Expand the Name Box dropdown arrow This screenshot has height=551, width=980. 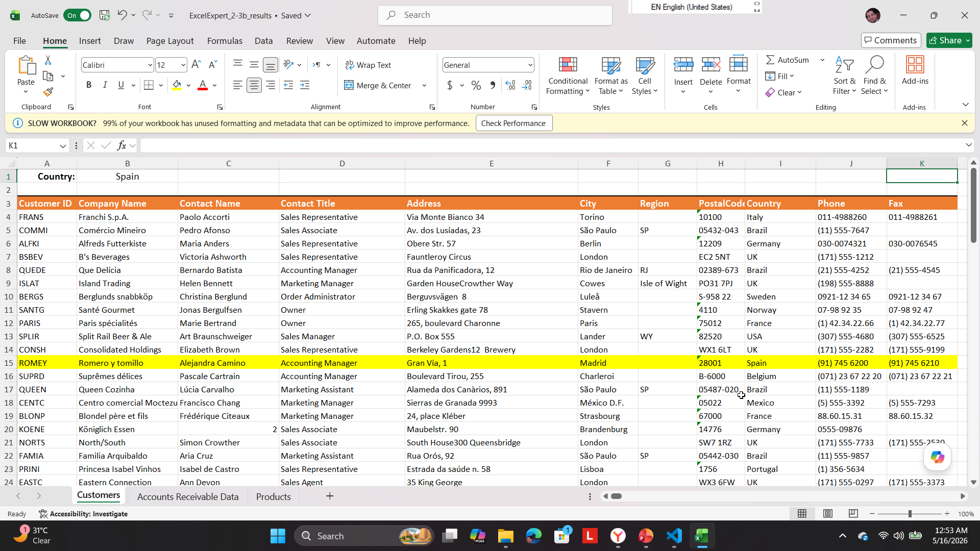[63, 145]
